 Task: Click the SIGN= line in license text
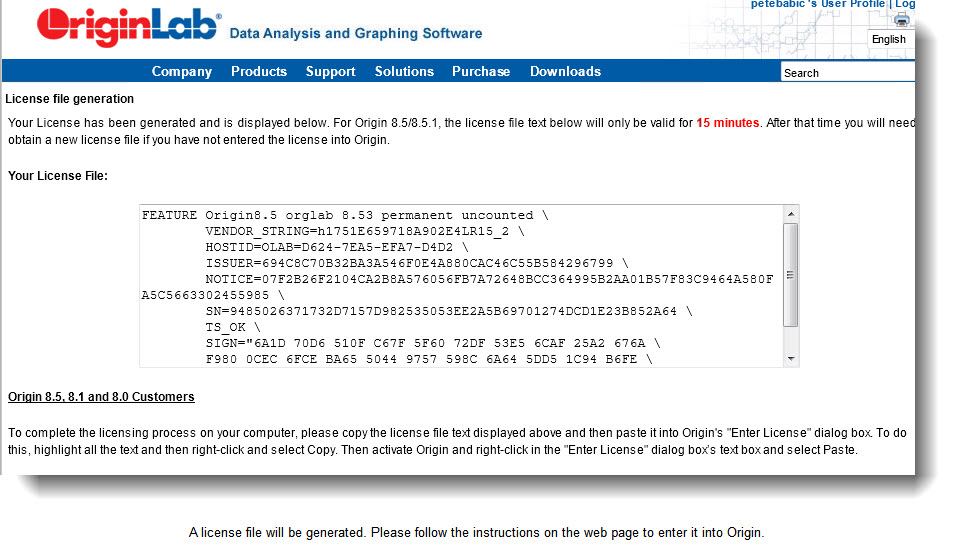433,343
